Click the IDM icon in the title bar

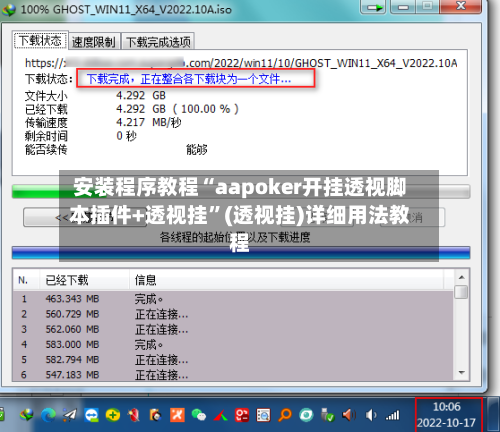click(9, 9)
